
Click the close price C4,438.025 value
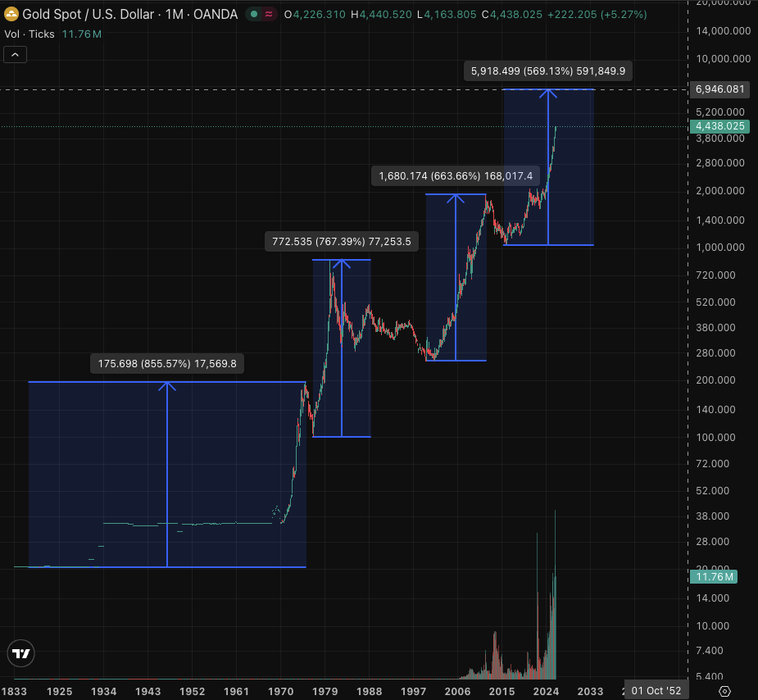pos(512,15)
